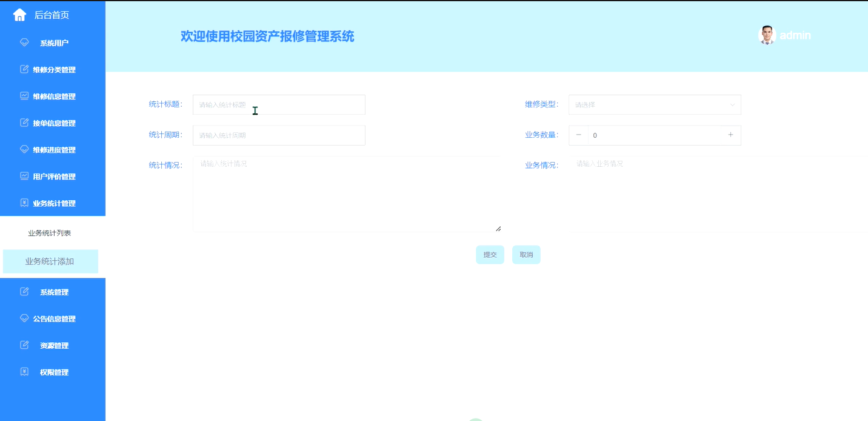This screenshot has height=421, width=868.
Task: Click the diamond icon beside 系统用户
Action: click(24, 42)
